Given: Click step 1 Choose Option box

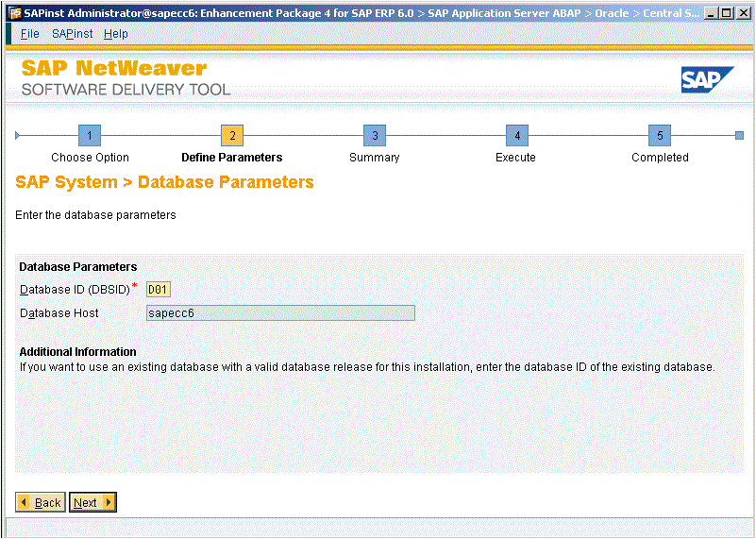Looking at the screenshot, I should [90, 136].
